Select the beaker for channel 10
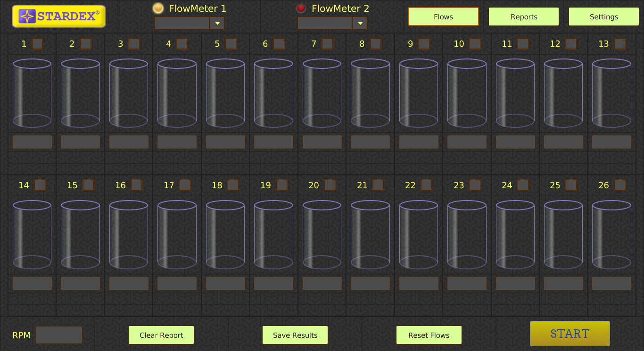This screenshot has height=351, width=644. (467, 93)
